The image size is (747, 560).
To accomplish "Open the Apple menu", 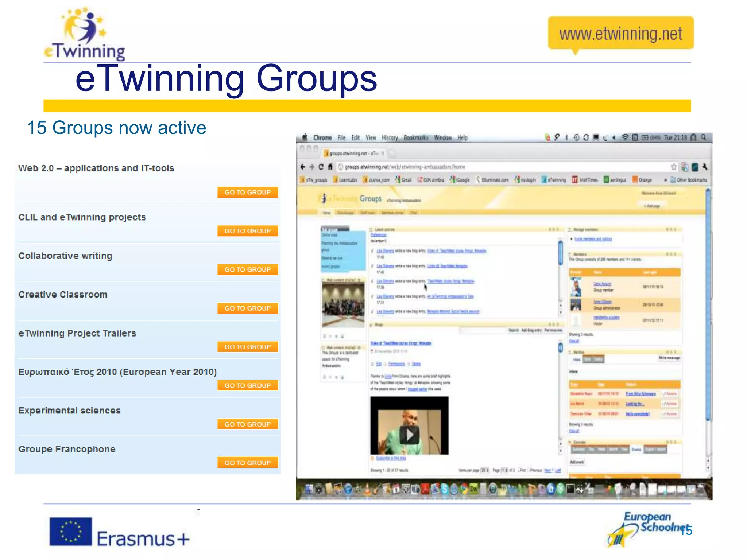I will 305,137.
